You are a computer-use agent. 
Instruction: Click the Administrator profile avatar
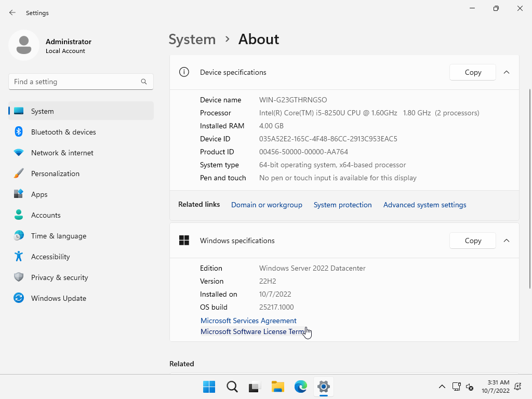[x=24, y=45]
